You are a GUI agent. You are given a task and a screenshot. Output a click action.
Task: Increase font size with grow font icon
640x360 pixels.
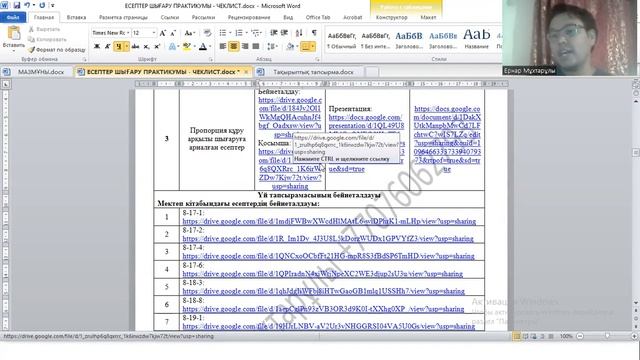click(x=162, y=33)
